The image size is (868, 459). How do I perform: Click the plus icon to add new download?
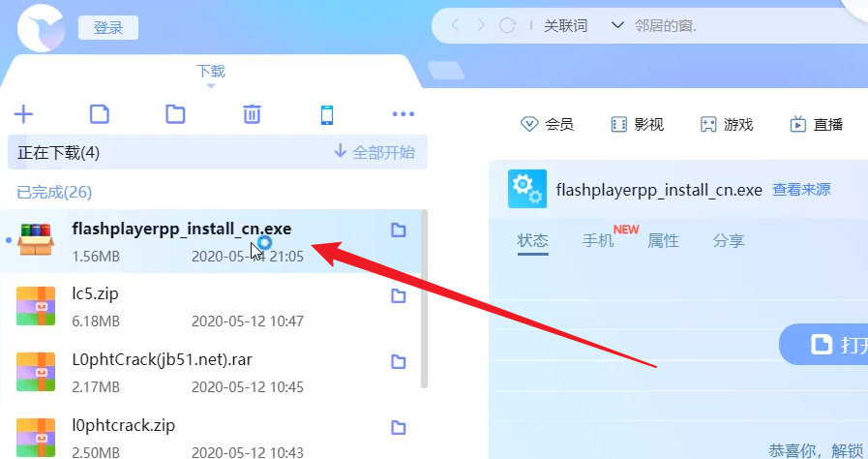click(23, 114)
